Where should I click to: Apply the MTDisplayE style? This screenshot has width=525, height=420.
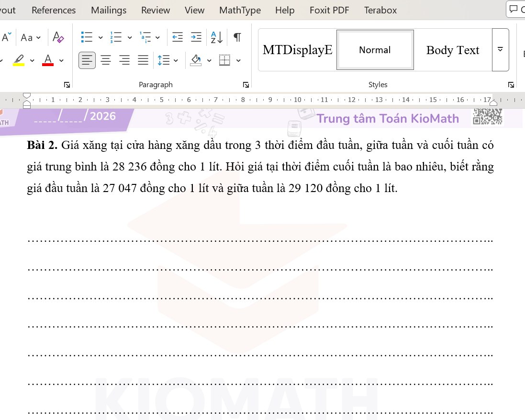click(x=297, y=50)
